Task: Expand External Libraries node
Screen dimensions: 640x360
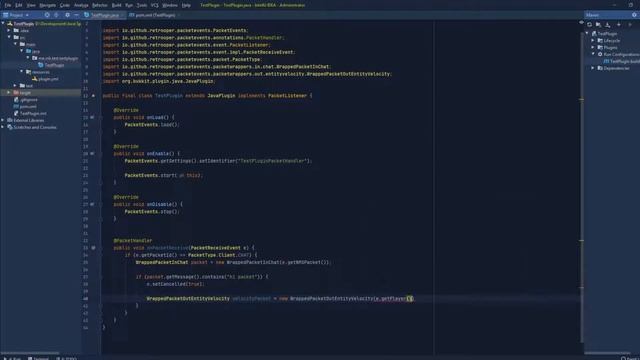Action: 3,120
